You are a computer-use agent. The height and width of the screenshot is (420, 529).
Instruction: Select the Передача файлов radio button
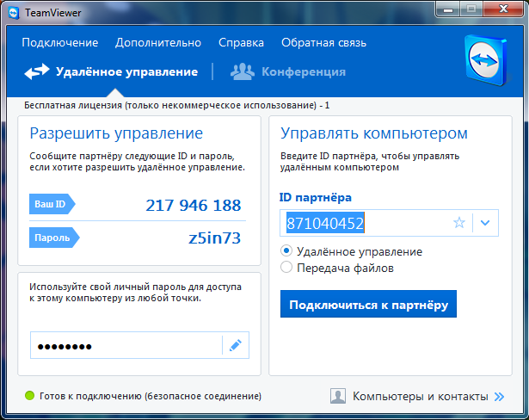287,268
